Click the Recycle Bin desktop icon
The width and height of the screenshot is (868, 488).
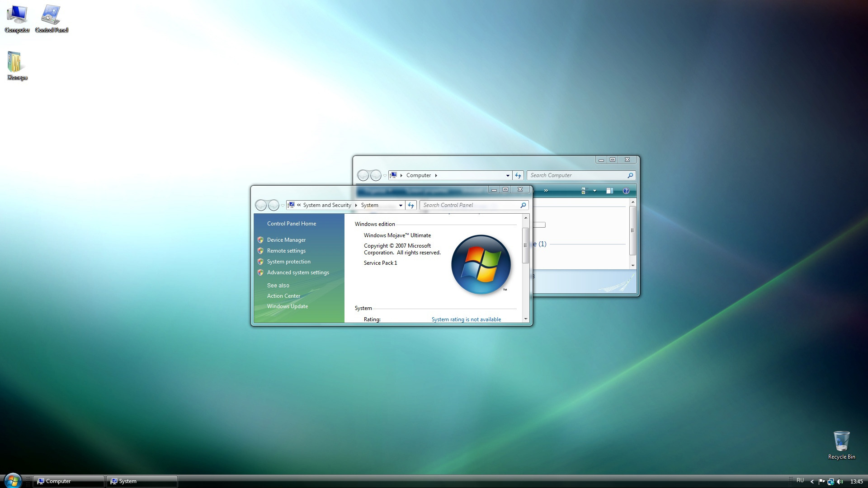click(x=841, y=442)
